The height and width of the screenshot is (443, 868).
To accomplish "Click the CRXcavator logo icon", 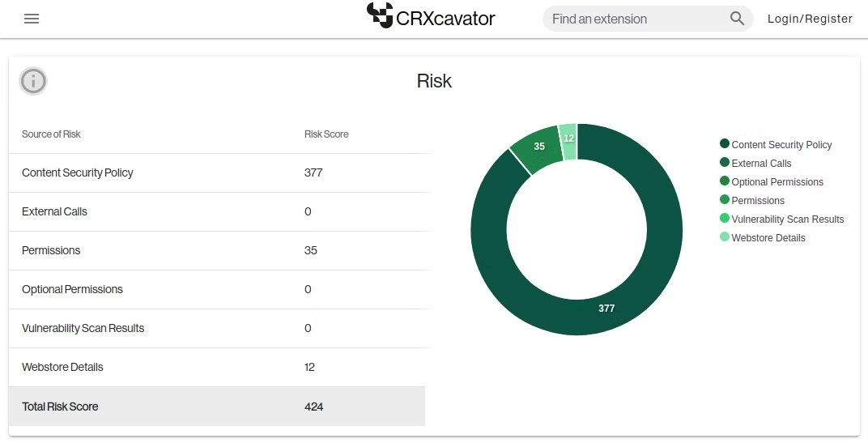I will point(379,15).
